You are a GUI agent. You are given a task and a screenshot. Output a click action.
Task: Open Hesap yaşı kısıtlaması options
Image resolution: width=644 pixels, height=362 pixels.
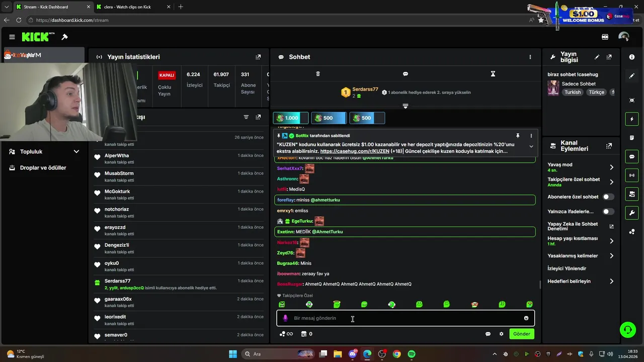click(x=581, y=241)
